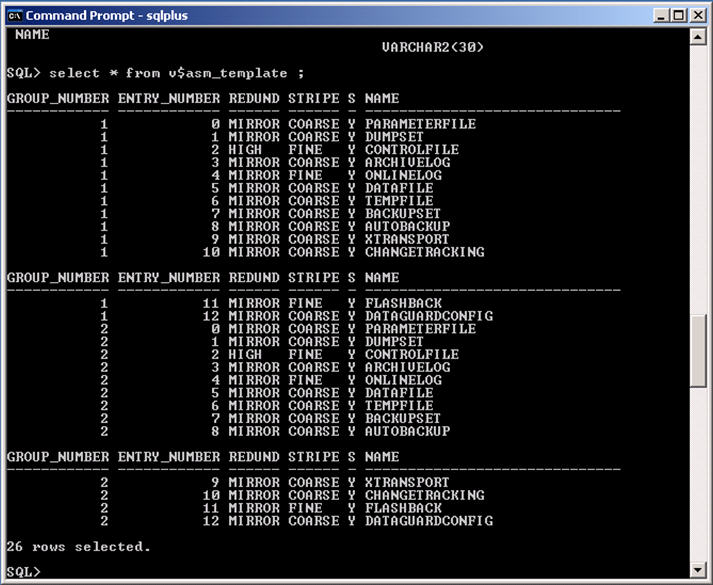Click AUTOBACKUP in the second result block
Viewport: 713px width, 585px height.
[407, 431]
